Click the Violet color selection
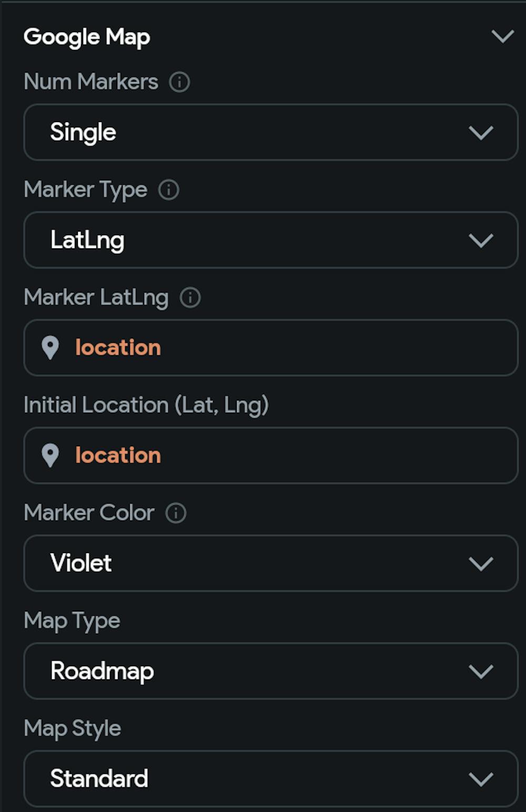Screen dimensions: 526x812 82,563
